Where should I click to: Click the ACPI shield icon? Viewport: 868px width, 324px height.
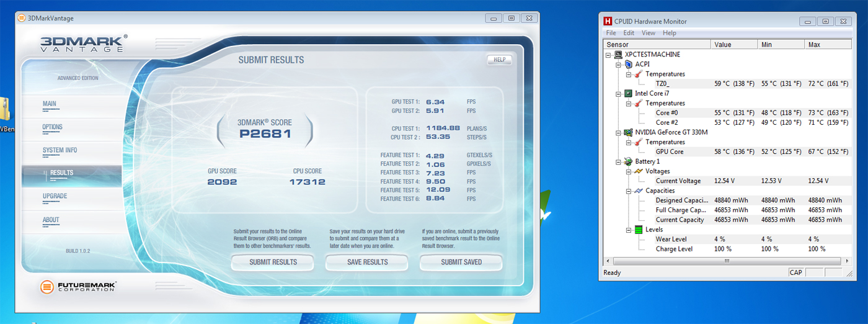[629, 64]
